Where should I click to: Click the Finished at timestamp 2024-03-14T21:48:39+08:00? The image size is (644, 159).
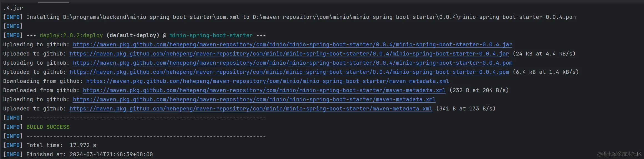click(111, 155)
